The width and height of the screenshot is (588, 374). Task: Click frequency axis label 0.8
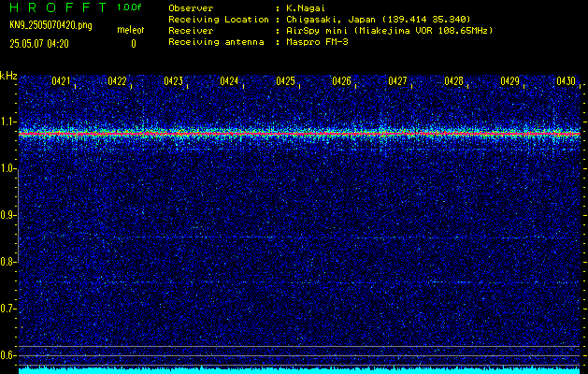pos(7,262)
